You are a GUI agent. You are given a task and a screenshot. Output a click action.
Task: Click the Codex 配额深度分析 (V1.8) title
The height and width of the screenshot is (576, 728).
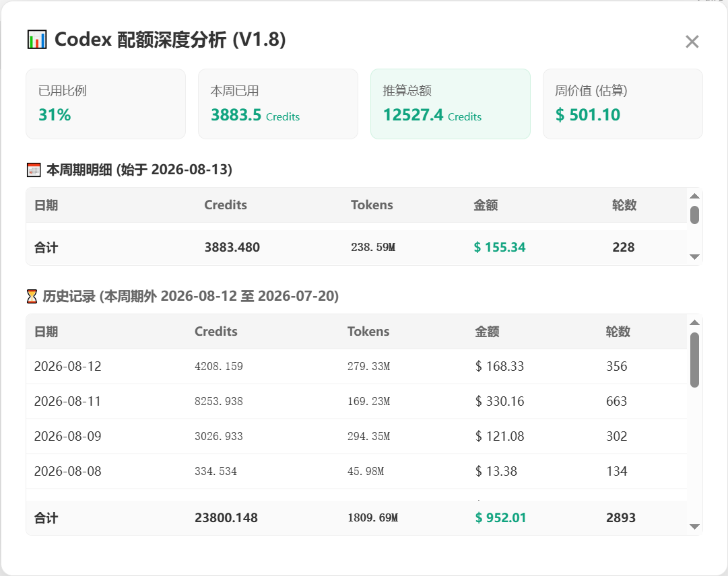(170, 40)
